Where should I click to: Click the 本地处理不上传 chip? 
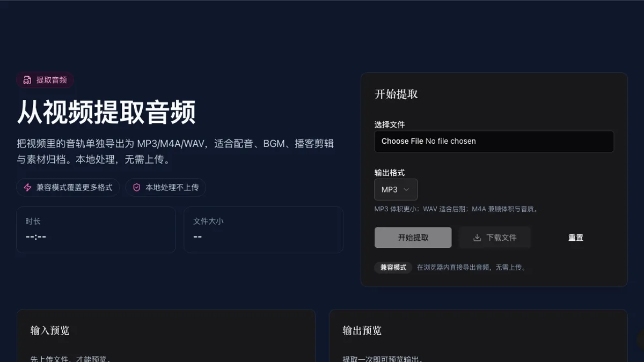click(166, 188)
